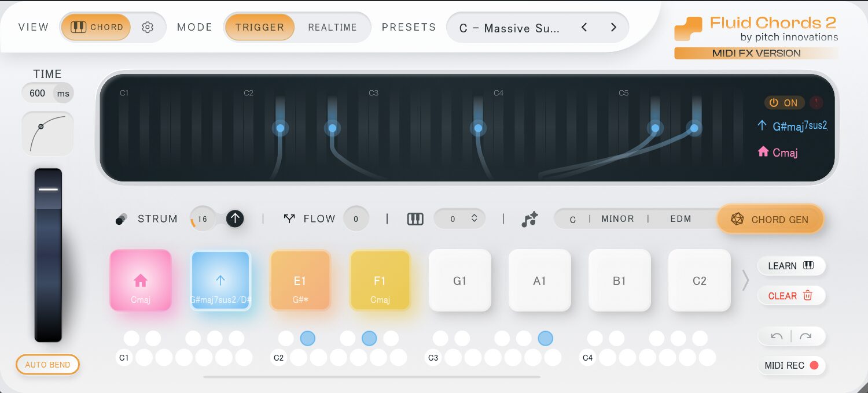Click the CLEAR trash button
Image resolution: width=868 pixels, height=393 pixels.
pyautogui.click(x=791, y=295)
